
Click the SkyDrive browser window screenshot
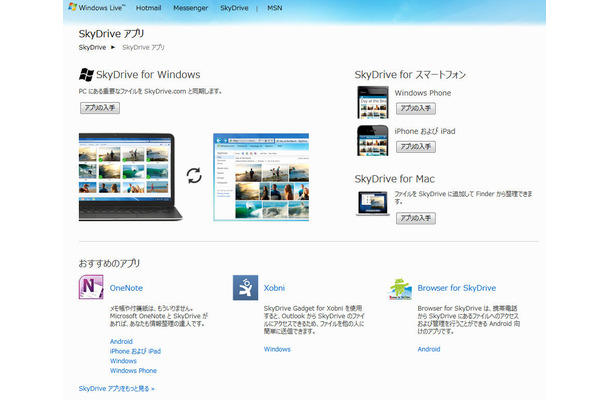(261, 177)
